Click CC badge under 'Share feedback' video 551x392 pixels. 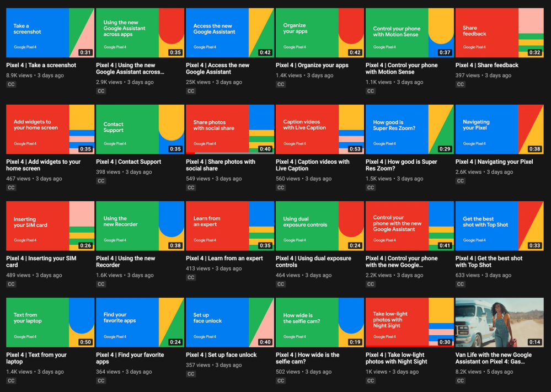pos(461,84)
